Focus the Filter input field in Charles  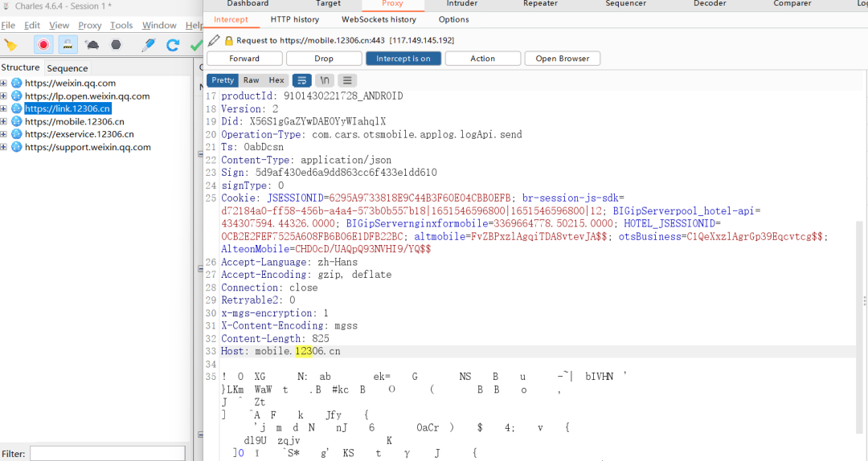tap(108, 454)
